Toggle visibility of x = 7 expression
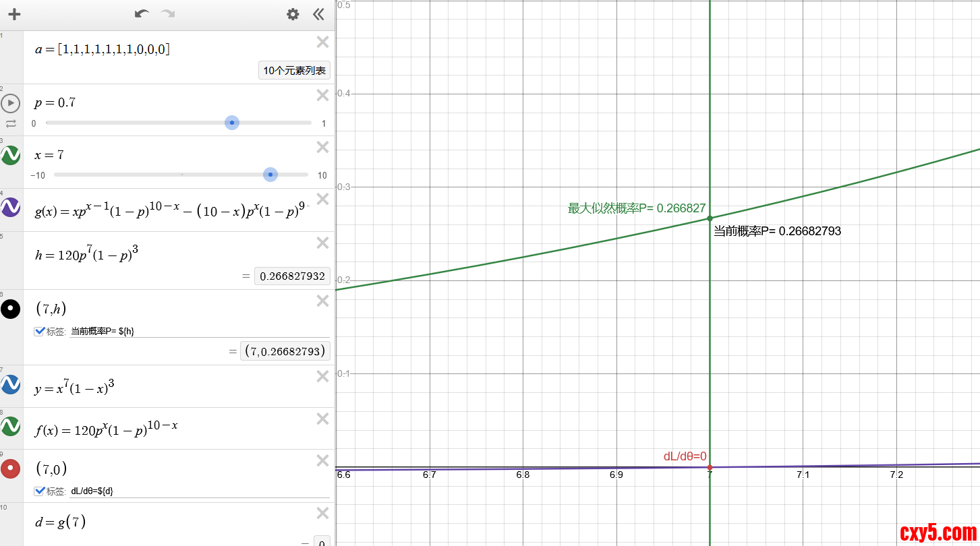The width and height of the screenshot is (980, 546). 11,155
